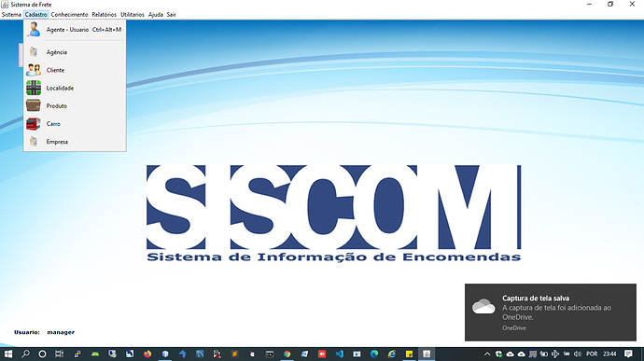Open the Windows Start menu
The height and width of the screenshot is (361, 644).
click(8, 354)
